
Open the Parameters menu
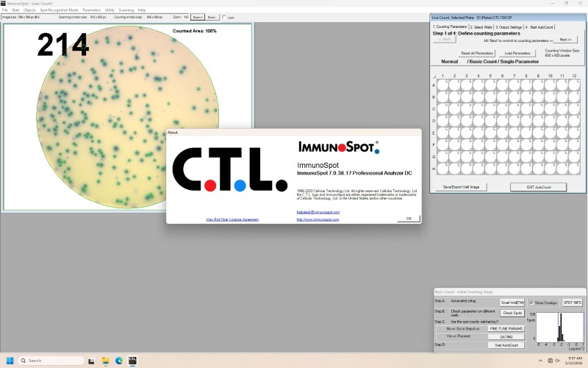coord(91,10)
